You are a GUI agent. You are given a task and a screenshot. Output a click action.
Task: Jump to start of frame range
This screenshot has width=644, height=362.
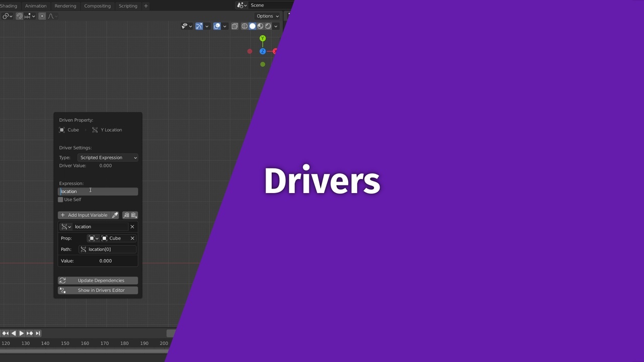point(5,333)
